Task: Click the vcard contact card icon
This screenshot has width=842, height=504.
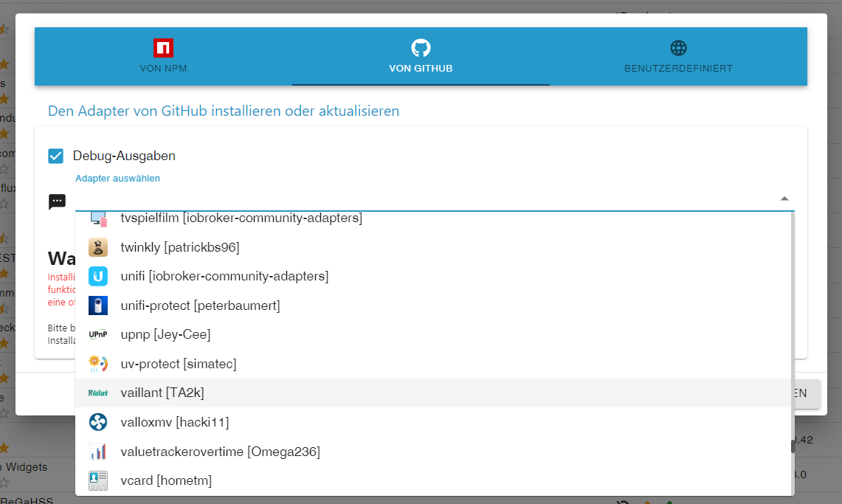Action: coord(98,480)
